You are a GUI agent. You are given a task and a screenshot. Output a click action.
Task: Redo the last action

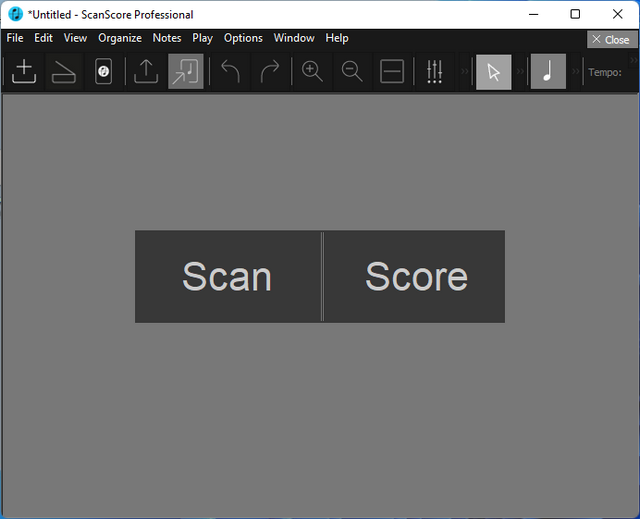(270, 72)
